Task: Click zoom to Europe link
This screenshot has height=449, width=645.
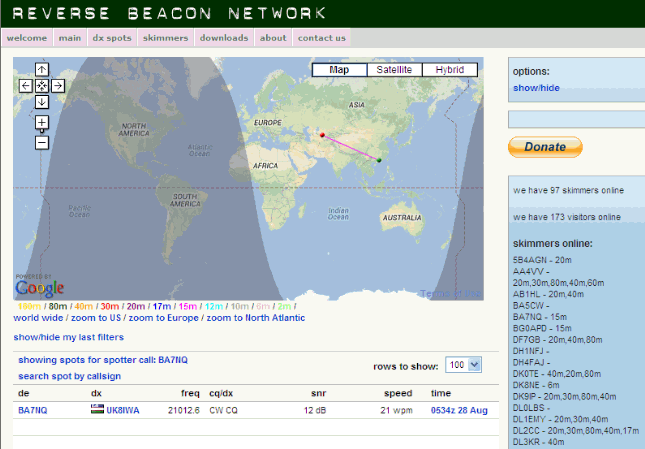Action: pyautogui.click(x=164, y=318)
